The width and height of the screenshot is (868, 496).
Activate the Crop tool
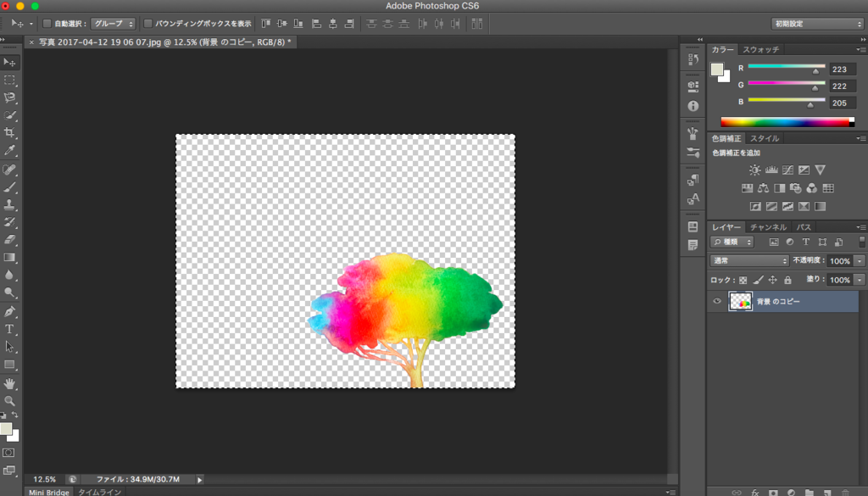(x=9, y=133)
